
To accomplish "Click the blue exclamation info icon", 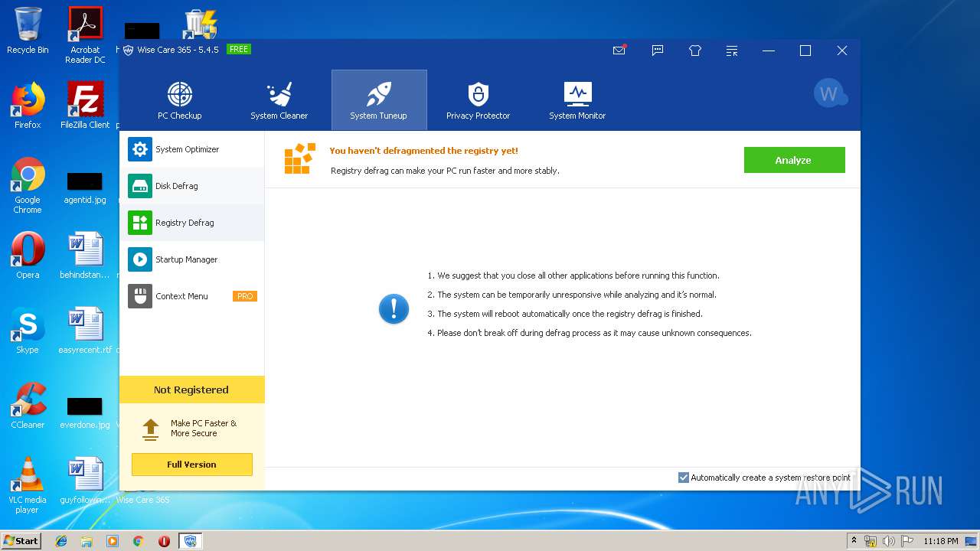I will [x=394, y=309].
